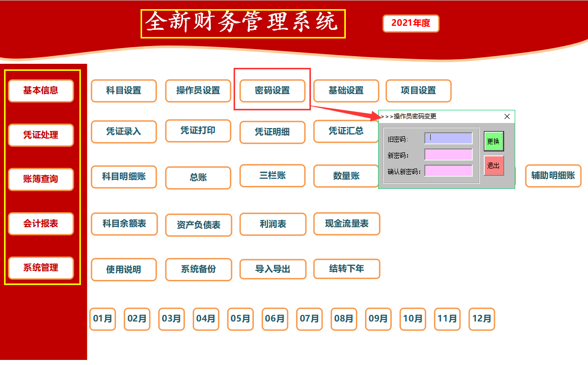Open the 资产负债表 balance sheet
This screenshot has width=588, height=365.
pos(198,225)
